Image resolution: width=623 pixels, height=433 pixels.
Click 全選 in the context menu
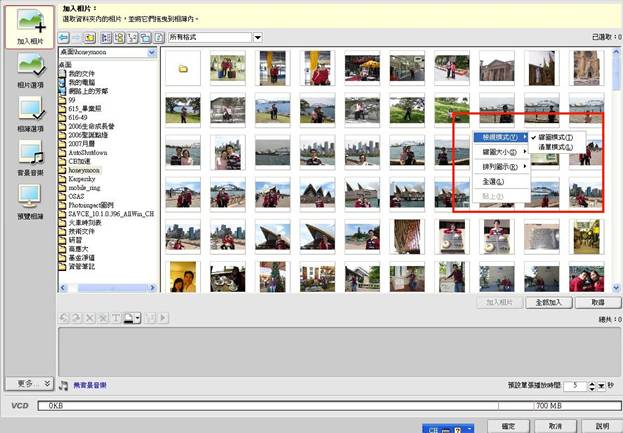pos(493,182)
